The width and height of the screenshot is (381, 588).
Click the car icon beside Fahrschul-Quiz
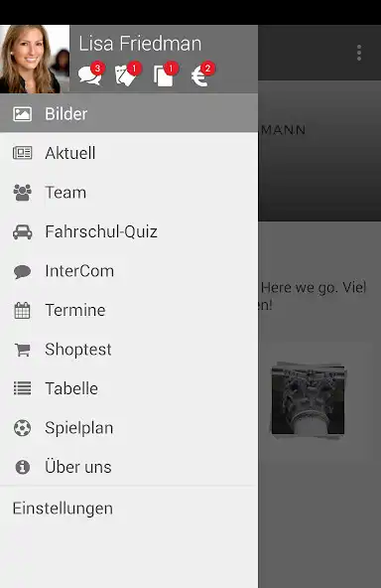click(x=23, y=231)
